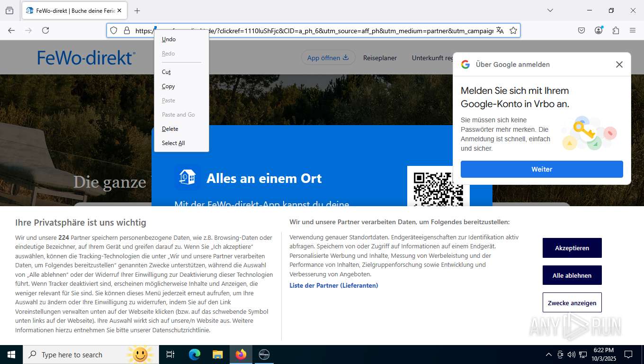Open Task View on the taskbar

pyautogui.click(x=170, y=355)
